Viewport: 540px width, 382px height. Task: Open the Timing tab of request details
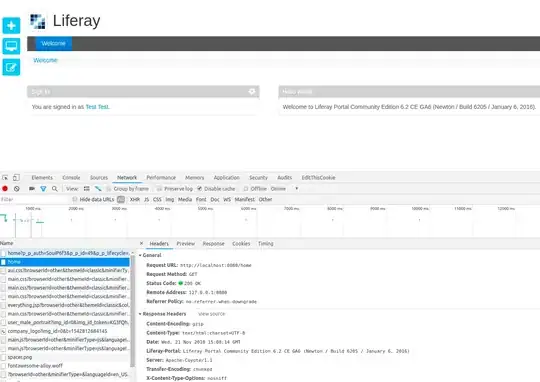[266, 244]
